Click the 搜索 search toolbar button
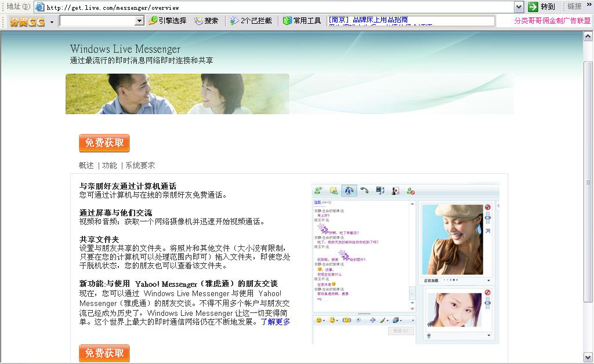This screenshot has width=594, height=364. point(207,21)
